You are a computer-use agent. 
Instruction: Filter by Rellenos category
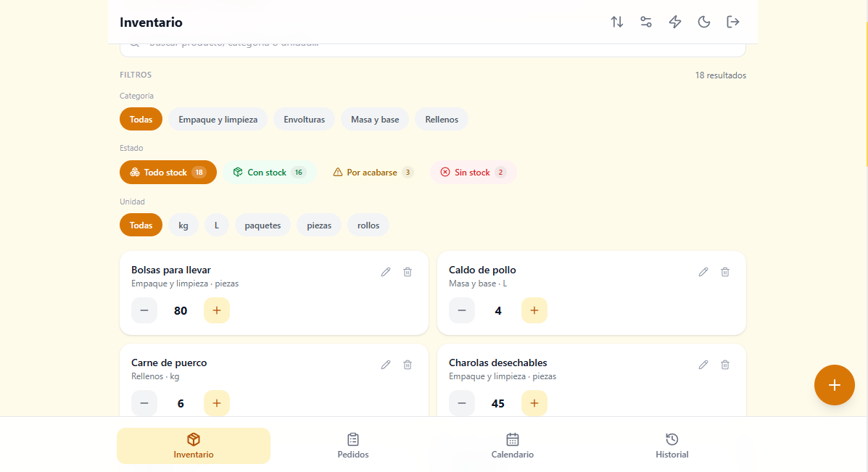pyautogui.click(x=441, y=119)
